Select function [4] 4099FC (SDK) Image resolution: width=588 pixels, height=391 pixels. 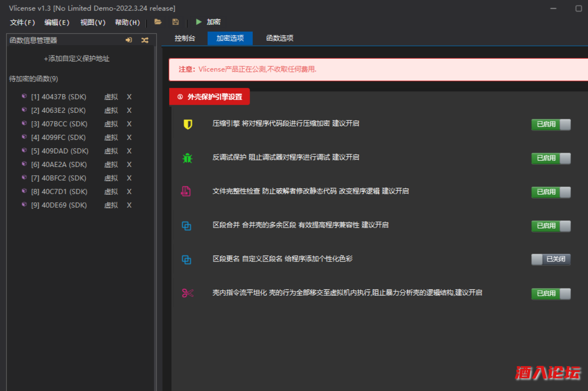tap(58, 137)
